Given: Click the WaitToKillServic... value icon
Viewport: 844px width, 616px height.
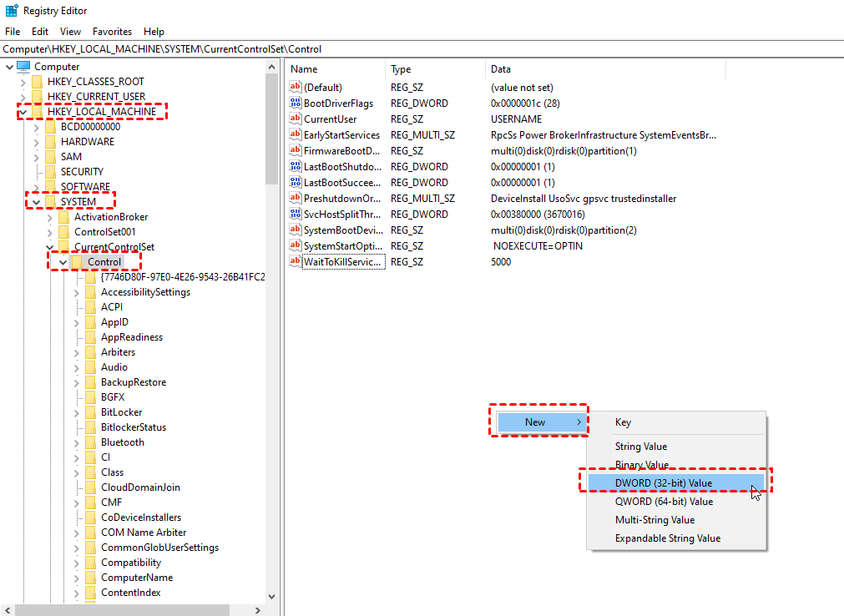Looking at the screenshot, I should (x=295, y=261).
